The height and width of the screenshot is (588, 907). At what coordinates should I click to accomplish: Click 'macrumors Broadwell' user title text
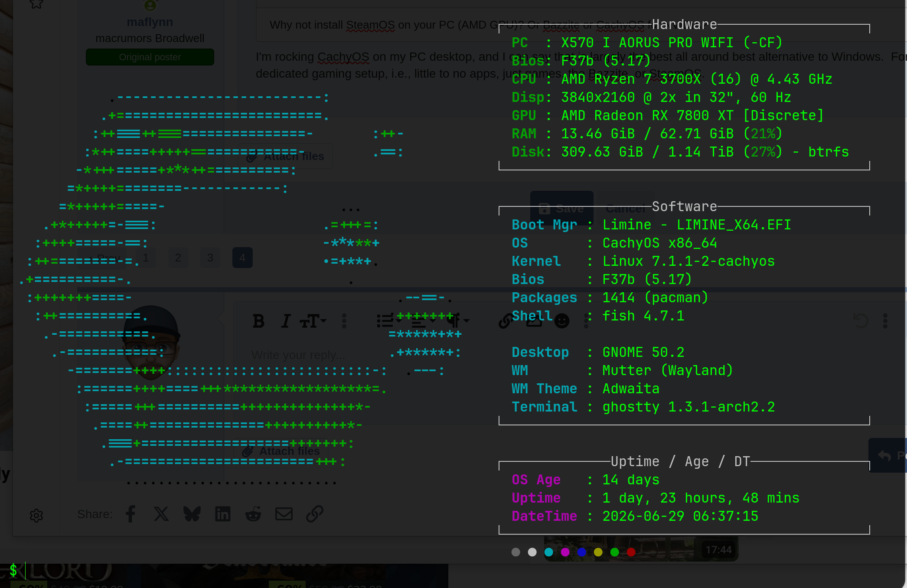[150, 39]
